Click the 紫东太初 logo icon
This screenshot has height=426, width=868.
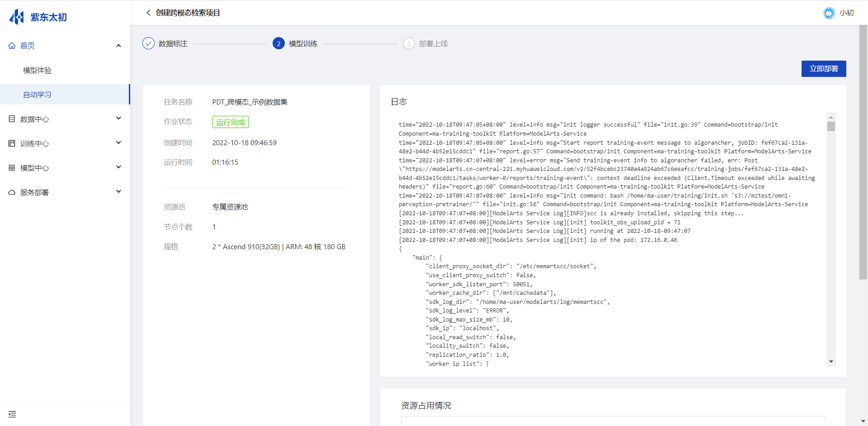pos(17,17)
